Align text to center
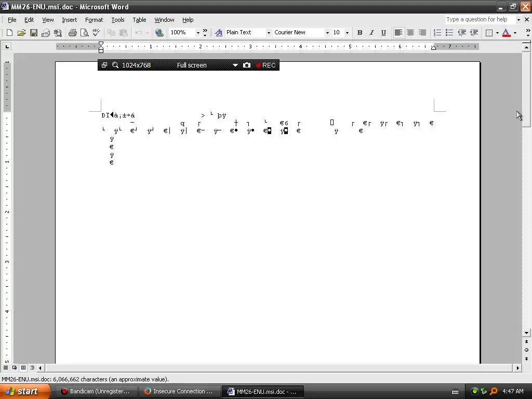532x399 pixels. tap(410, 33)
